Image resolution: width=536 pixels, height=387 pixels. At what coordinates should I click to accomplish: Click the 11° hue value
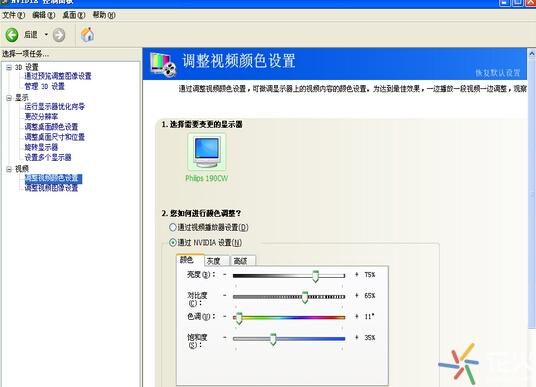click(369, 317)
